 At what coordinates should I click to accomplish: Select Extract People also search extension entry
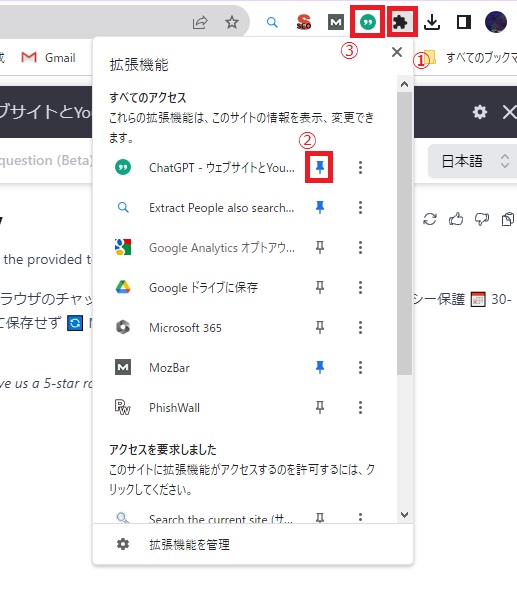click(x=222, y=208)
